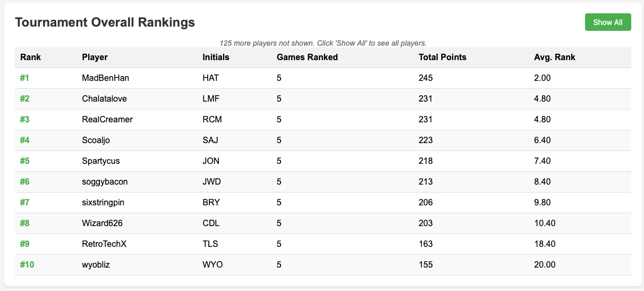The image size is (644, 291).
Task: Click the Total Points column header
Action: 443,57
